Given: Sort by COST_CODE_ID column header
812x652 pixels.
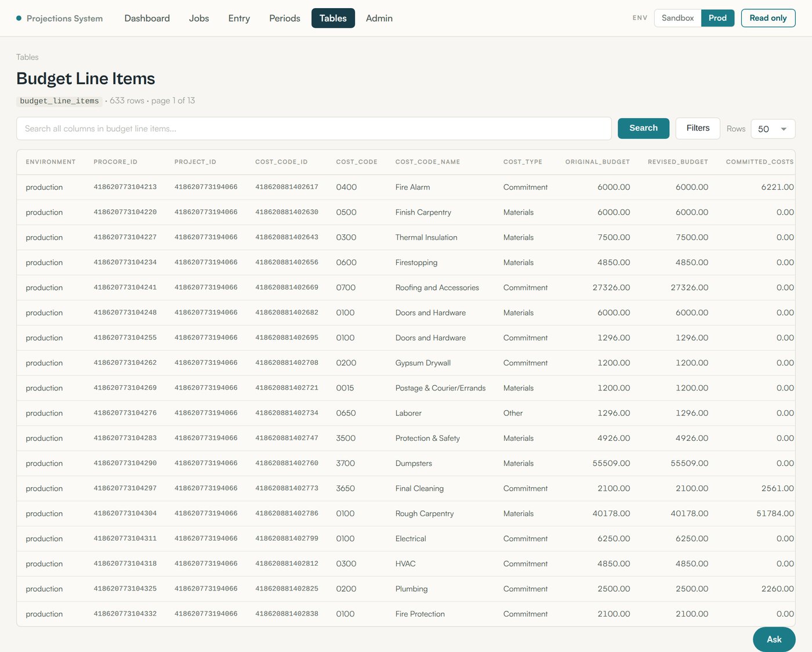Looking at the screenshot, I should [281, 162].
